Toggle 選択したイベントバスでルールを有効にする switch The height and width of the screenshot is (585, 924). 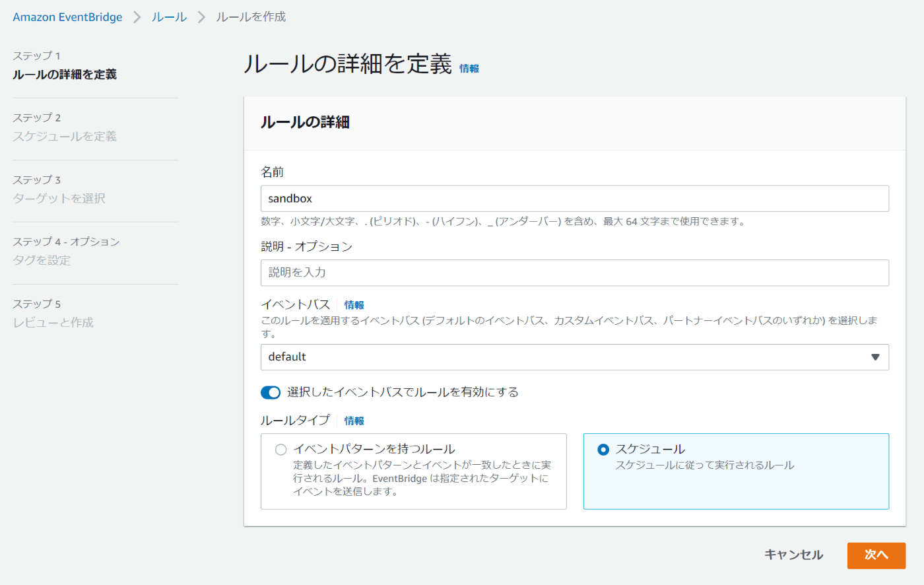(x=271, y=393)
